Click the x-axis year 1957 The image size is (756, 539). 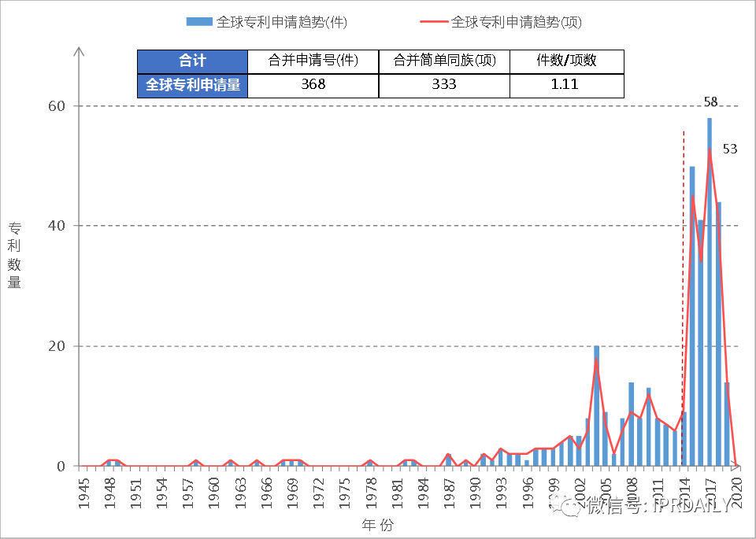point(188,493)
